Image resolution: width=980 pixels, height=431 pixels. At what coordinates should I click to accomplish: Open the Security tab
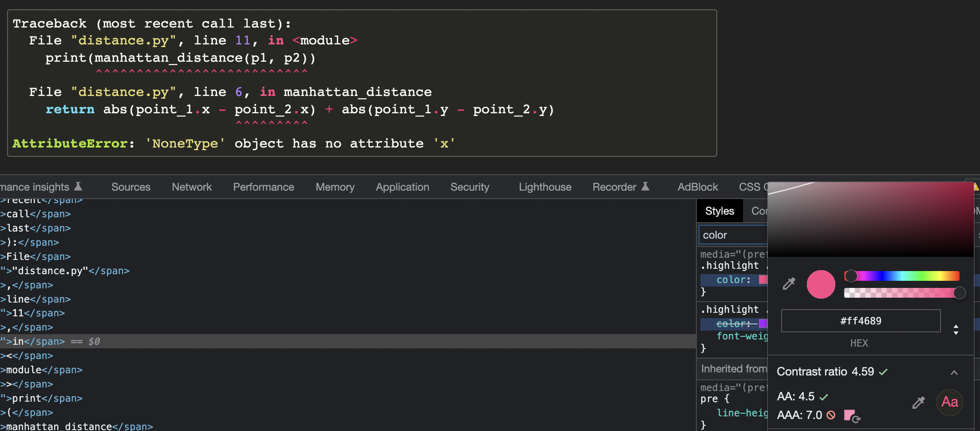(470, 187)
